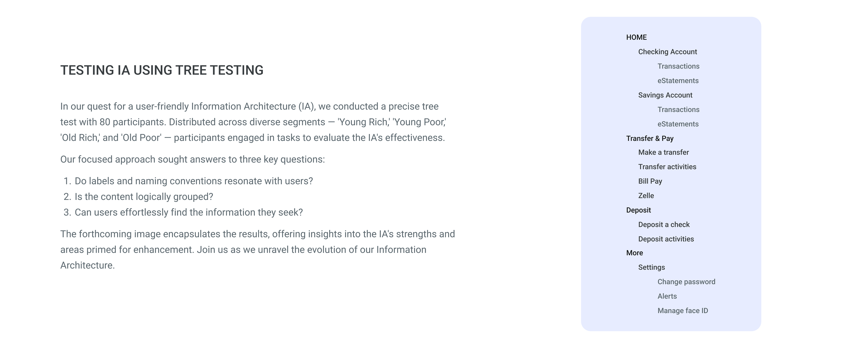Select Change password under Settings
Screen dimensions: 868x348
(x=686, y=282)
